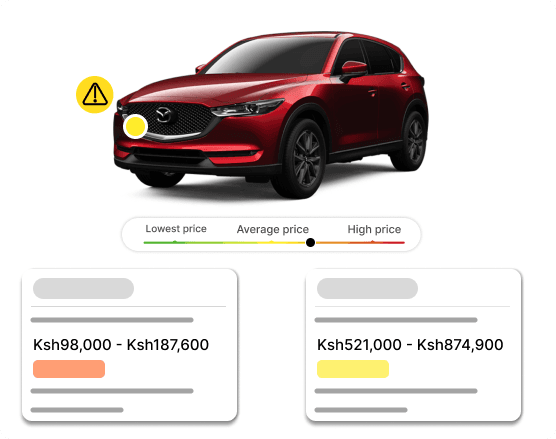
Task: Select the Average price label
Action: [x=273, y=229]
